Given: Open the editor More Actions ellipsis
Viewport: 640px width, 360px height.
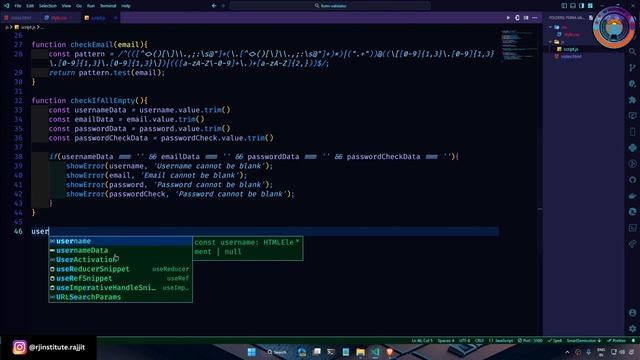Looking at the screenshot, I should tap(535, 18).
